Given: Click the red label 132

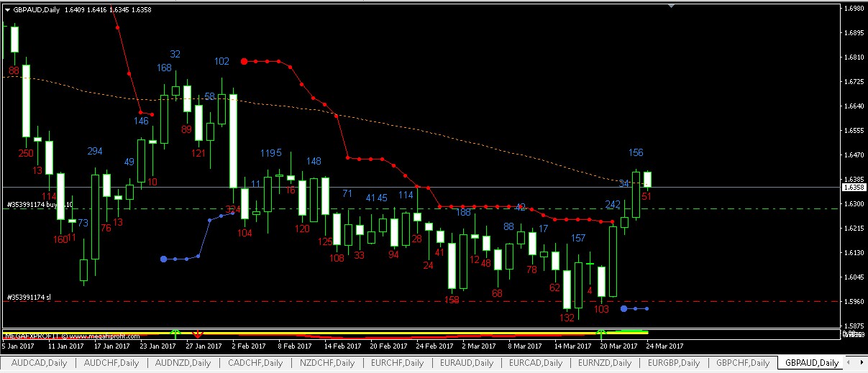Looking at the screenshot, I should pos(567,317).
